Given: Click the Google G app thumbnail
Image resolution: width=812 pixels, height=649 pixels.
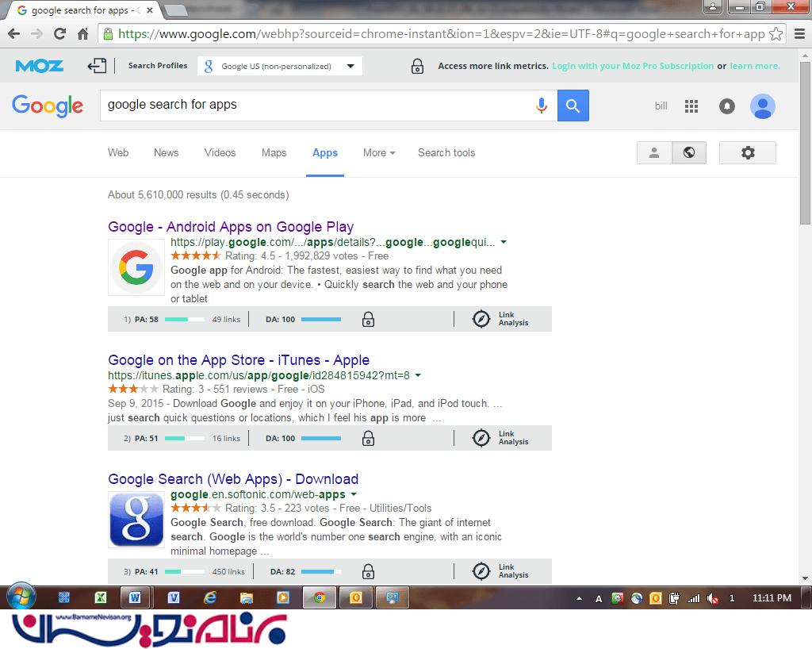Looking at the screenshot, I should 136,267.
